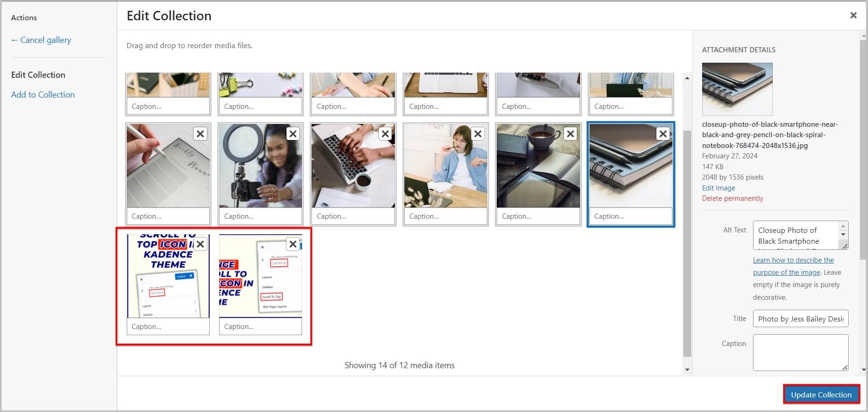Image resolution: width=868 pixels, height=412 pixels.
Task: Remove the selected smartphone notebook image
Action: coord(663,134)
